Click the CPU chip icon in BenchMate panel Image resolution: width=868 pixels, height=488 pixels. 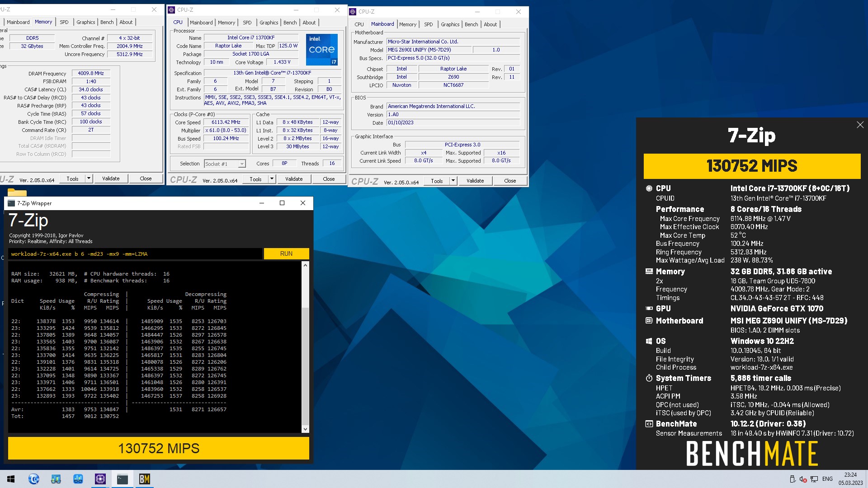(x=649, y=188)
